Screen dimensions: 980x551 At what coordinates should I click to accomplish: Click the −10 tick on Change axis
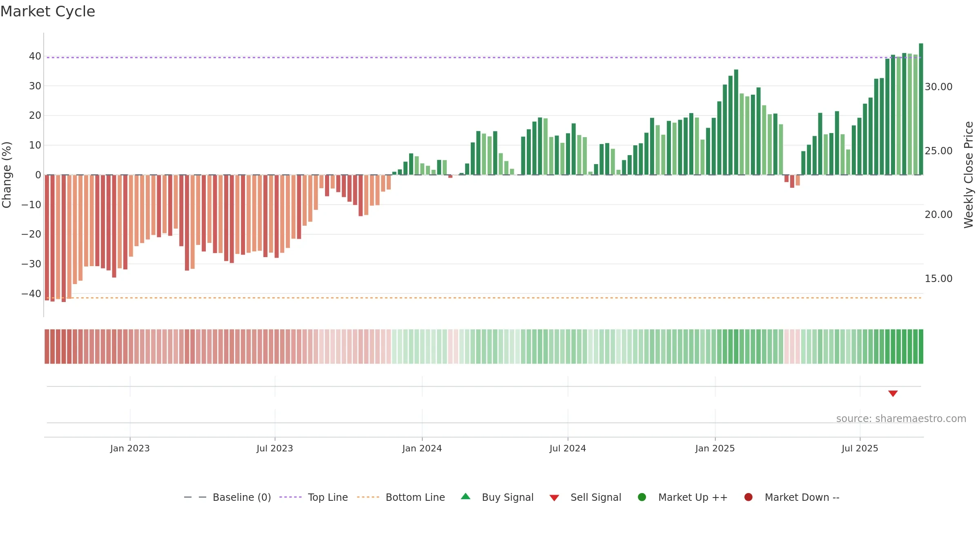(x=31, y=205)
